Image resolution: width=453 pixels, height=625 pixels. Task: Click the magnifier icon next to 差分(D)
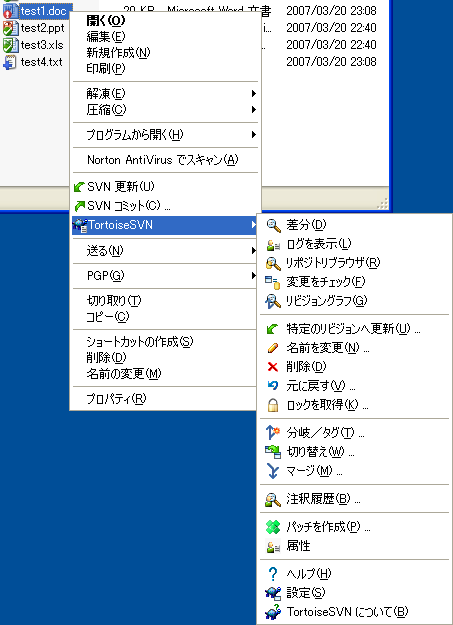pyautogui.click(x=274, y=226)
